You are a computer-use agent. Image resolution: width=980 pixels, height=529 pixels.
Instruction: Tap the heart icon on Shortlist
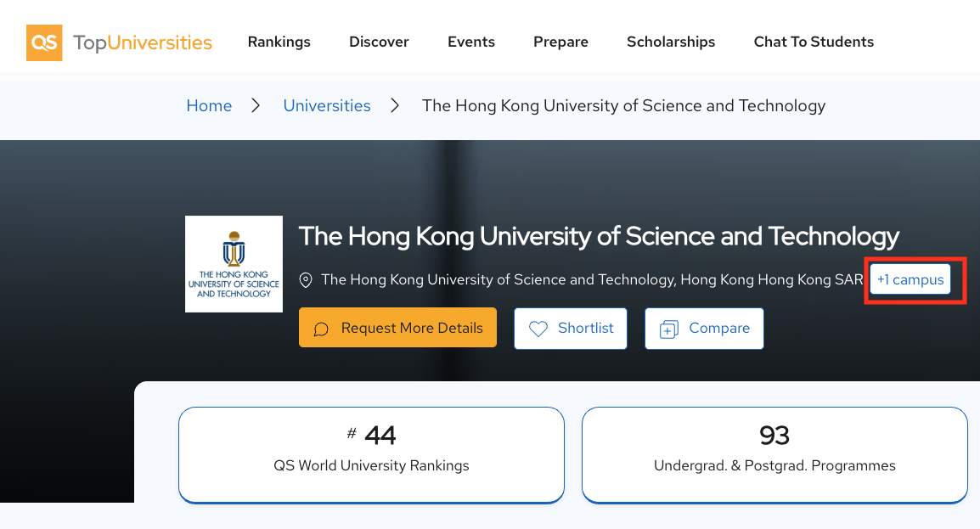tap(538, 329)
